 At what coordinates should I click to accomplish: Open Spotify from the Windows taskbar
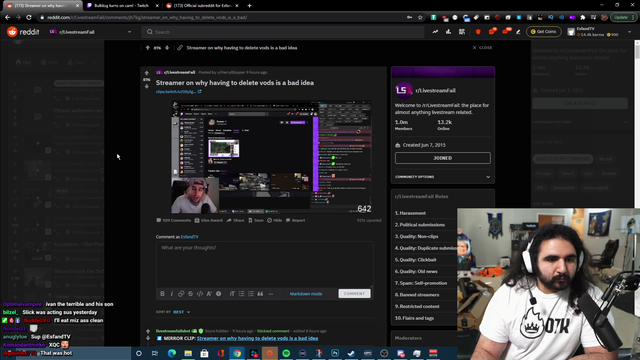pyautogui.click(x=286, y=353)
